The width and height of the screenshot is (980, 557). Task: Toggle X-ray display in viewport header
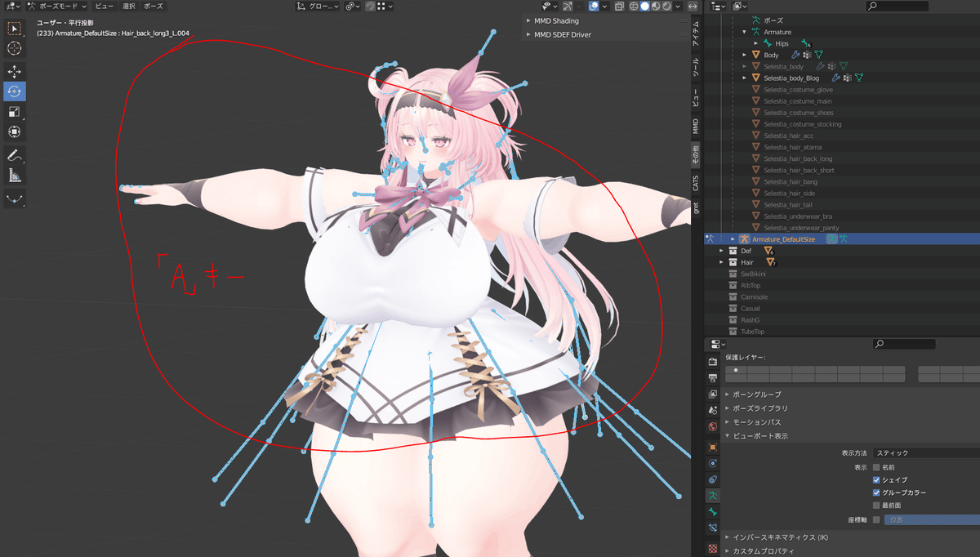(x=618, y=6)
